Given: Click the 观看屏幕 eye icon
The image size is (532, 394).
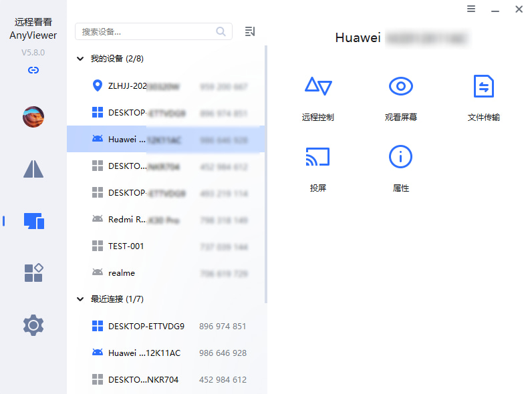Looking at the screenshot, I should [401, 86].
